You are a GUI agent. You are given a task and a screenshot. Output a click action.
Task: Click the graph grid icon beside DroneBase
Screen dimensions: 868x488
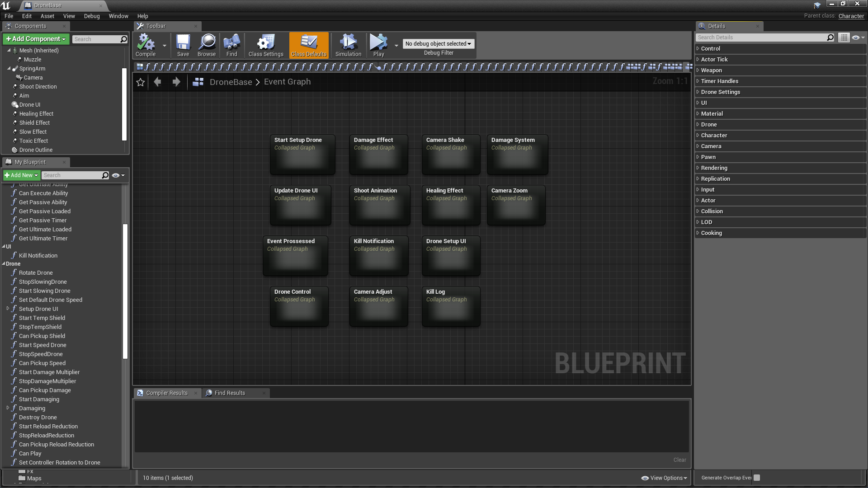(198, 82)
